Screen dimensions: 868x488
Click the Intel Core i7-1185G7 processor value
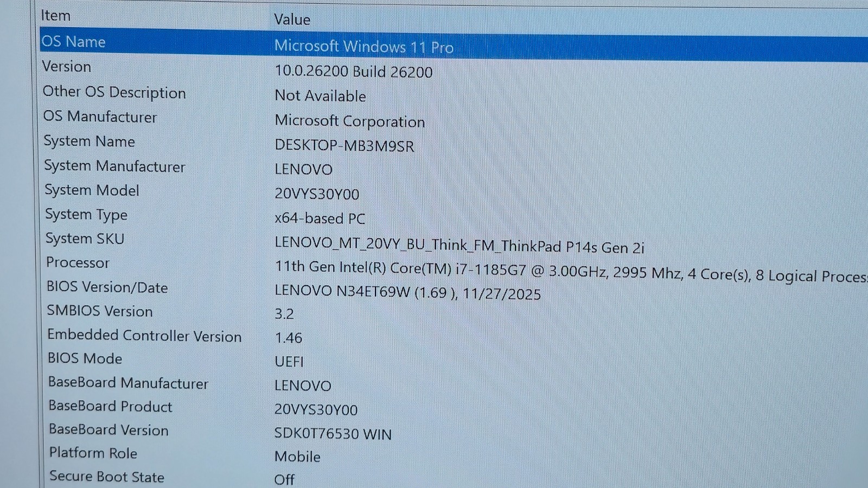571,272
